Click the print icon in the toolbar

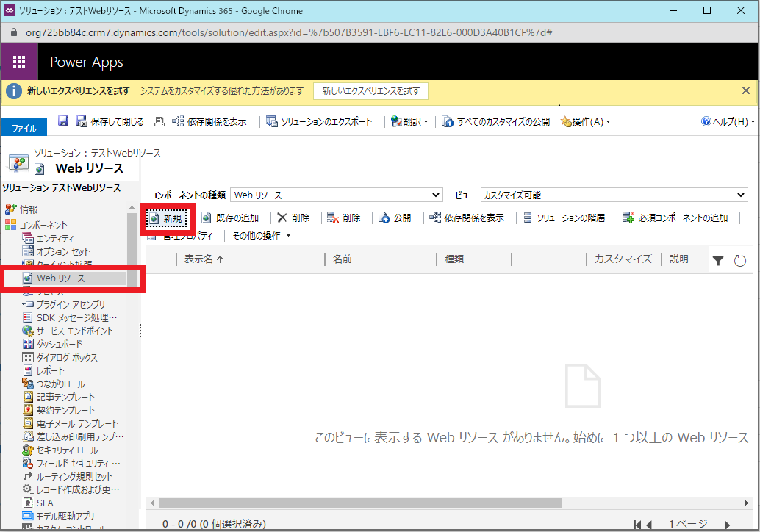(x=159, y=122)
